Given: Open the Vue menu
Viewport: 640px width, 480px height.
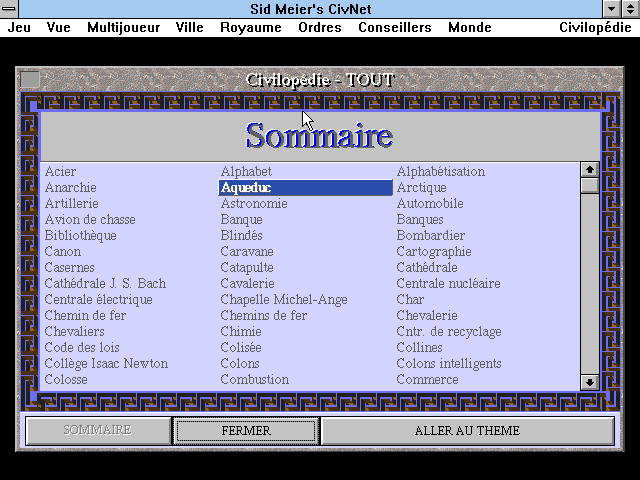Looking at the screenshot, I should 58,27.
